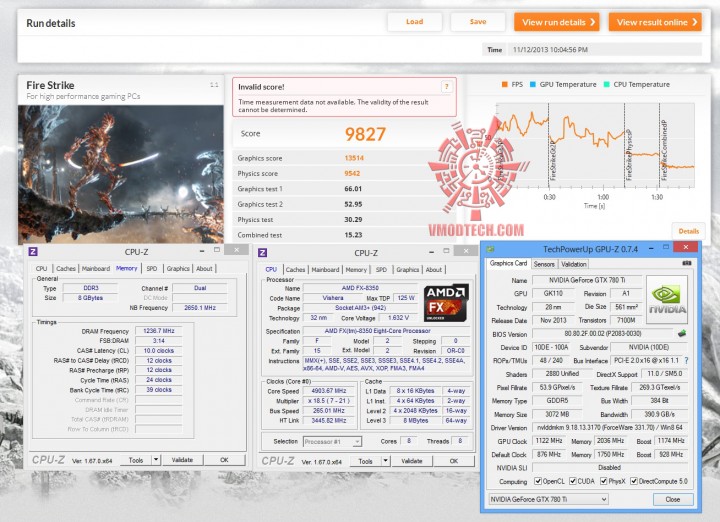
Task: Open Tools dropdown arrow in the CPU tab CPU-Z window
Action: 385,461
